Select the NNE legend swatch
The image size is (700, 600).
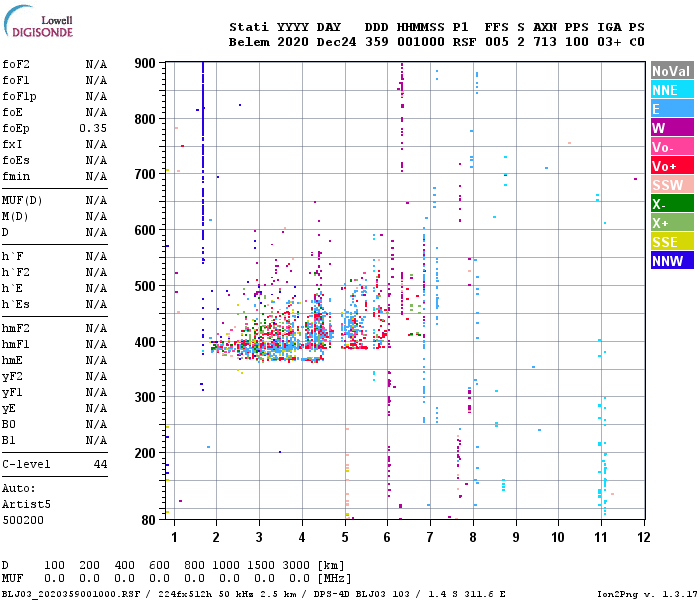pyautogui.click(x=672, y=90)
